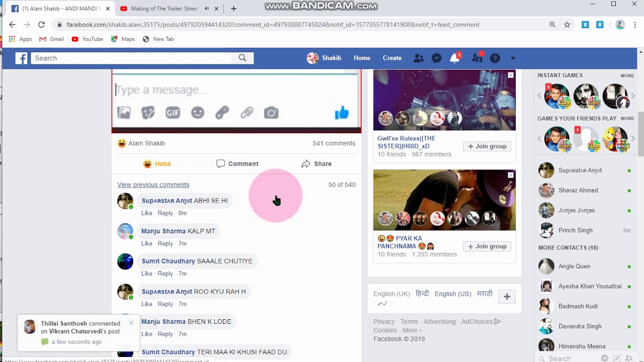Click View previous comments link
This screenshot has height=362, width=644.
(x=153, y=185)
